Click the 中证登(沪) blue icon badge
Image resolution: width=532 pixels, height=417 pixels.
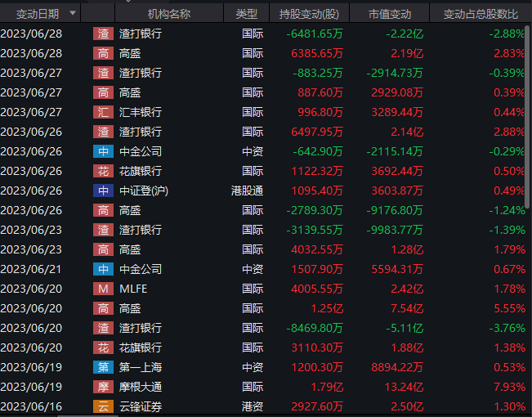point(103,191)
